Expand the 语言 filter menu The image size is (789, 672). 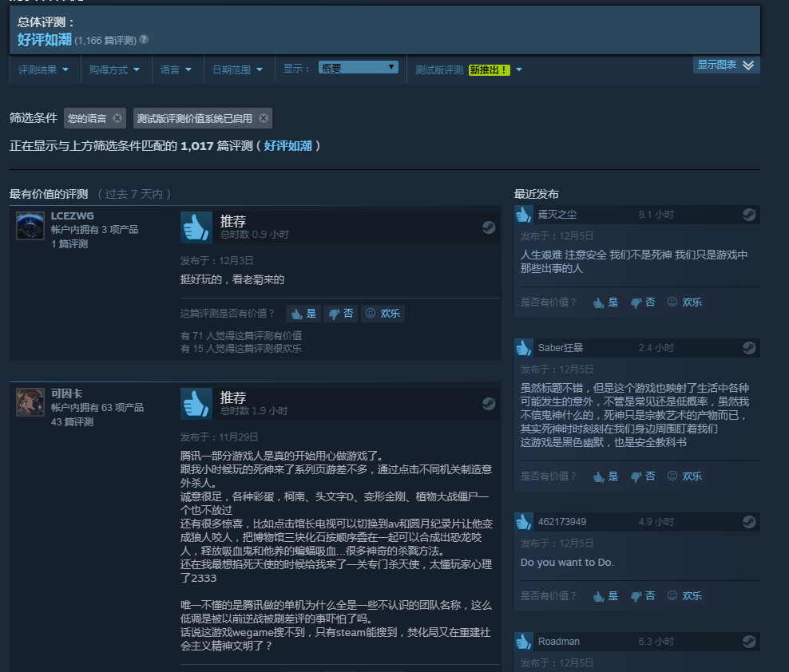[176, 70]
